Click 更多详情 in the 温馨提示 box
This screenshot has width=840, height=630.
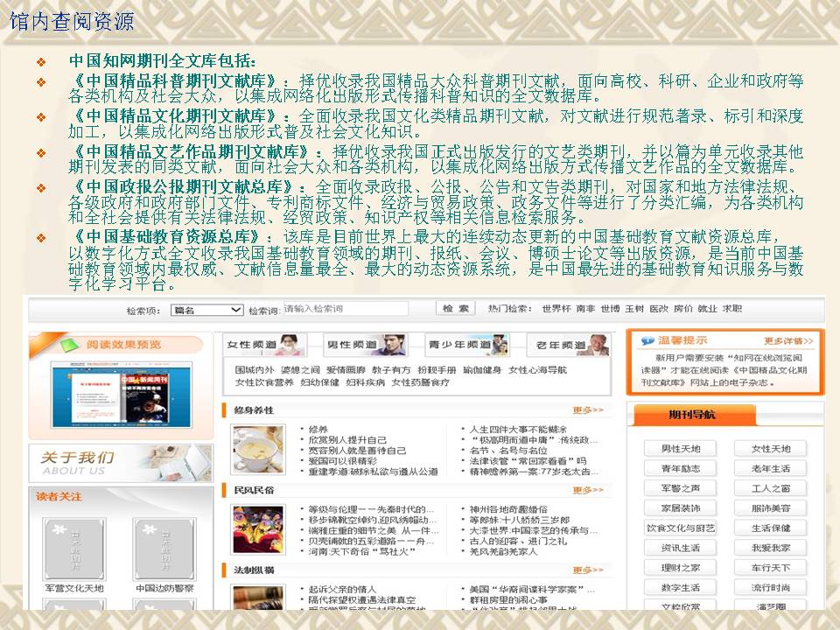tap(788, 341)
